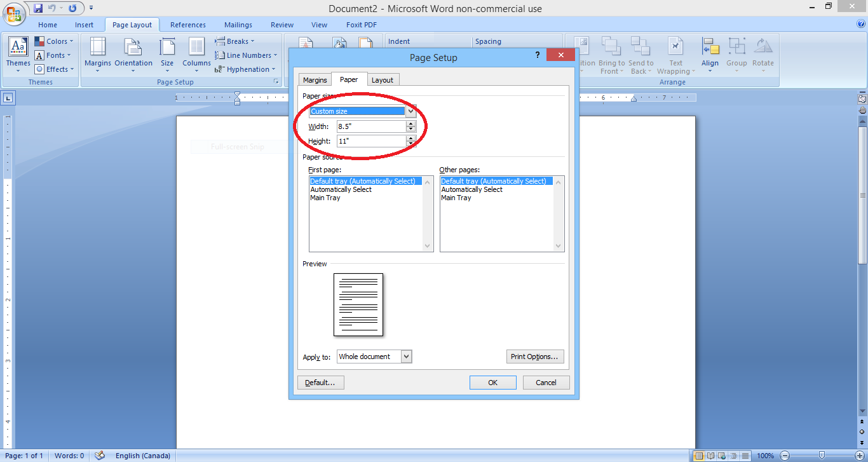Click the Repeat icon in Quick Access
The width and height of the screenshot is (868, 462).
(72, 8)
